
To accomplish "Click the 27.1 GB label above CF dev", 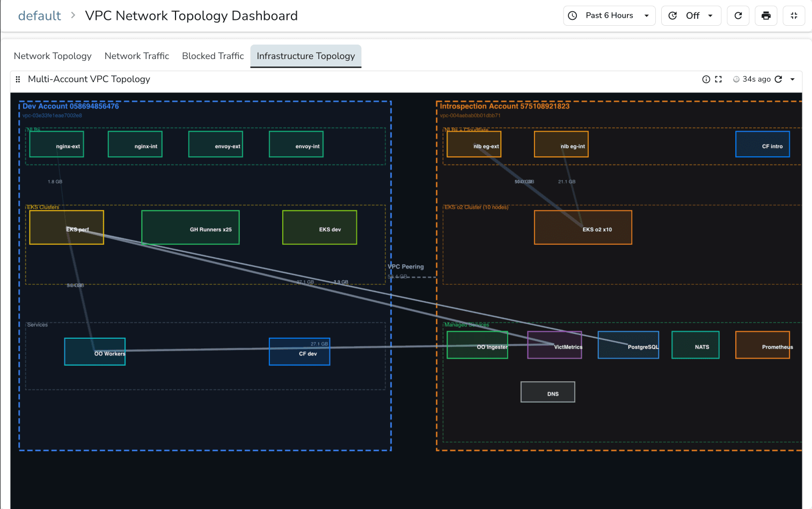I will pyautogui.click(x=319, y=344).
